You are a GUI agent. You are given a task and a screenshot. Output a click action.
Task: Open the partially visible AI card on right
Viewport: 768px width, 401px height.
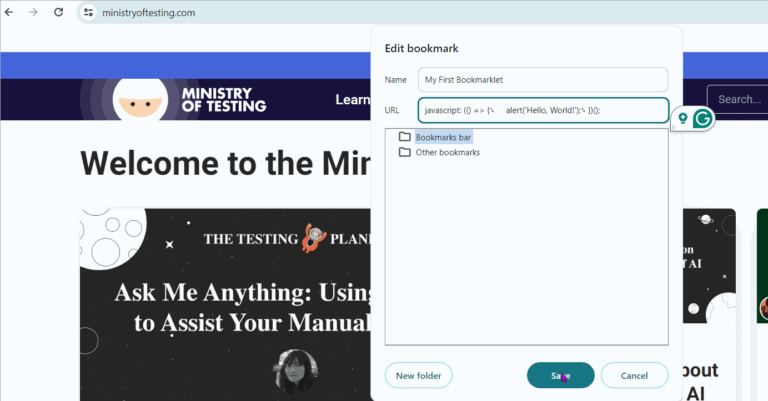click(x=709, y=305)
